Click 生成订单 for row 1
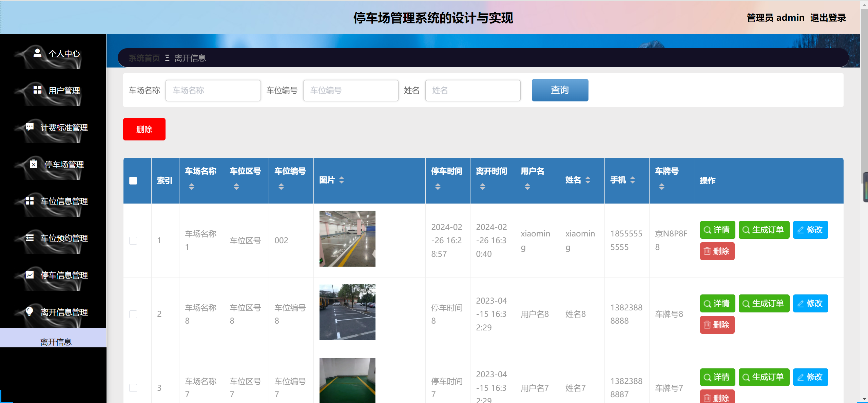 764,230
